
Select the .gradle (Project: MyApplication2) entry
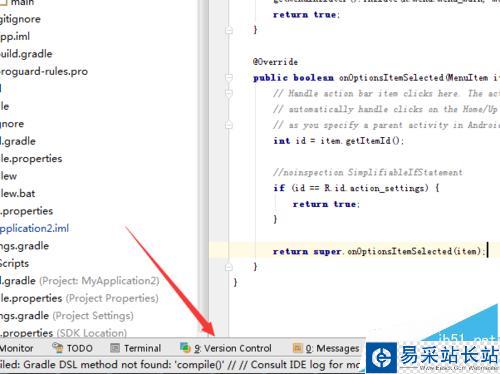point(80,281)
